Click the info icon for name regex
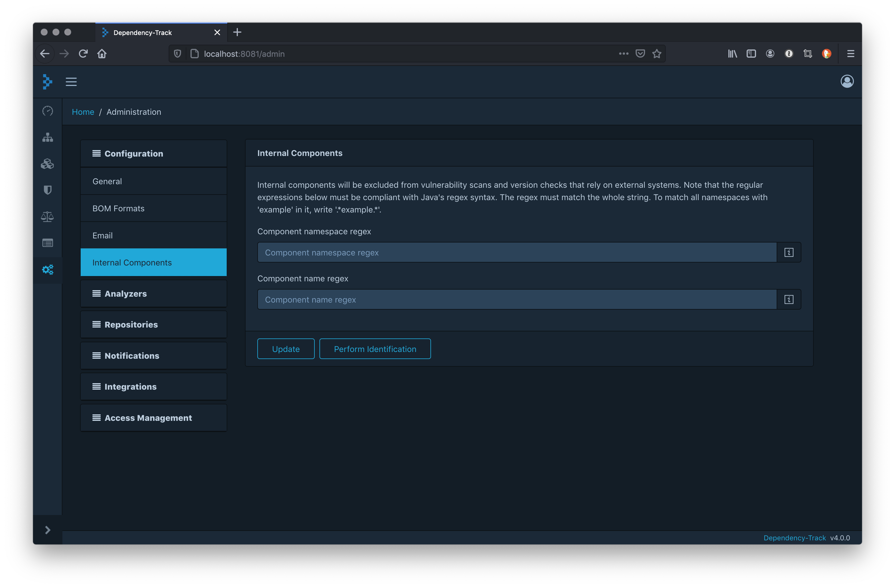The width and height of the screenshot is (895, 588). (789, 299)
